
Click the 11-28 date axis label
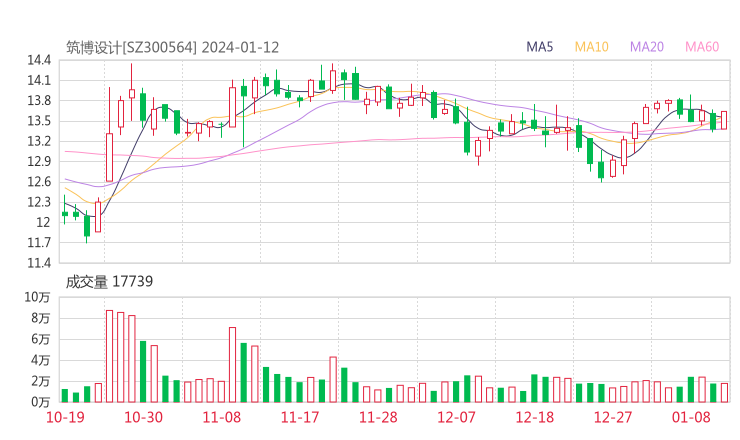(x=378, y=417)
